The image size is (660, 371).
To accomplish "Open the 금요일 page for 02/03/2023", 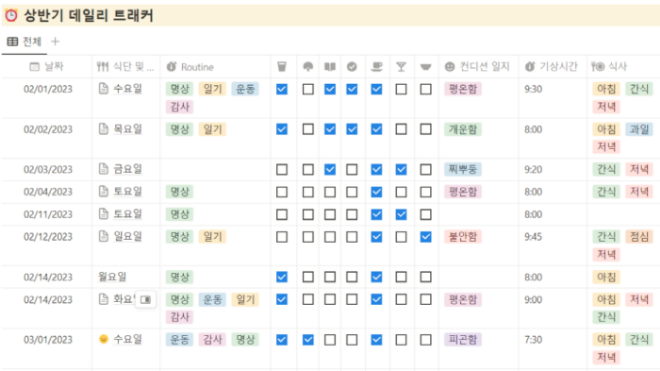I will (128, 169).
